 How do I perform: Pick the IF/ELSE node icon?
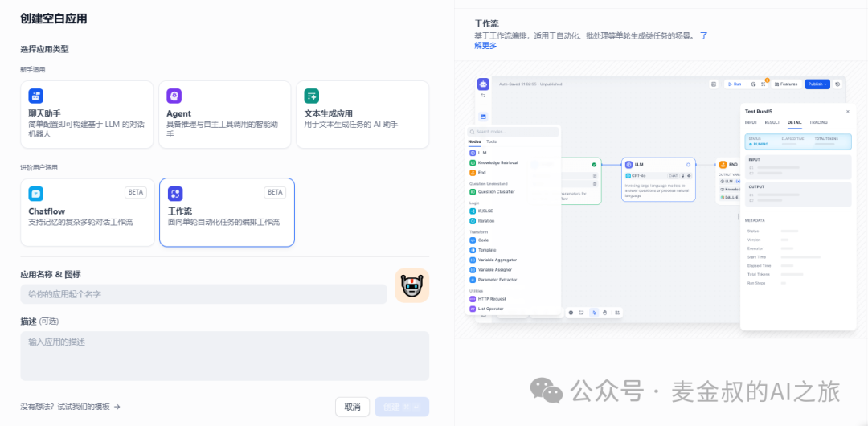473,211
